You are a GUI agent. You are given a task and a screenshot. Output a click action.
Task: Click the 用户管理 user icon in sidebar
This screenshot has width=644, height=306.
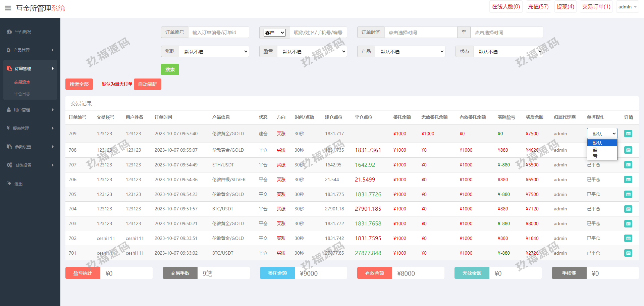pyautogui.click(x=9, y=110)
